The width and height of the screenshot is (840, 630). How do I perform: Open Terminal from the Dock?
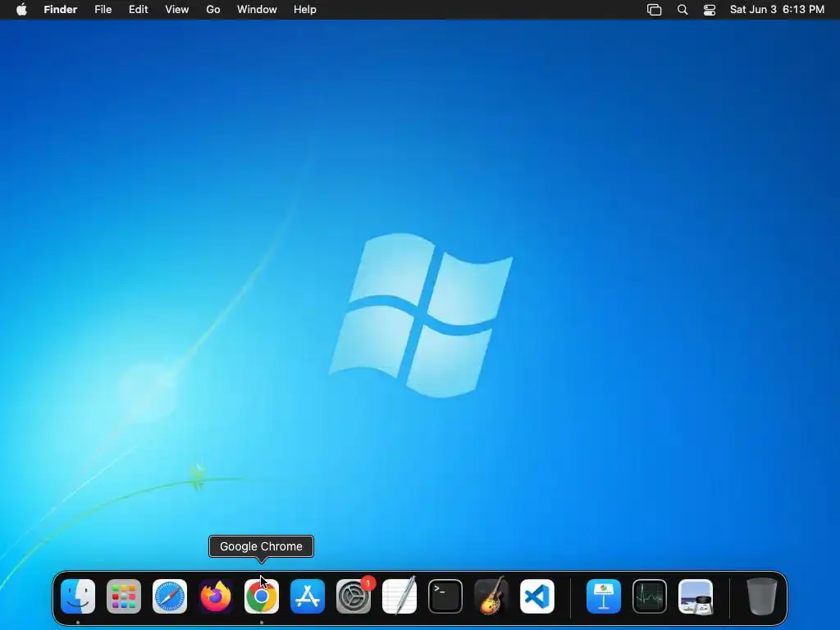(445, 596)
